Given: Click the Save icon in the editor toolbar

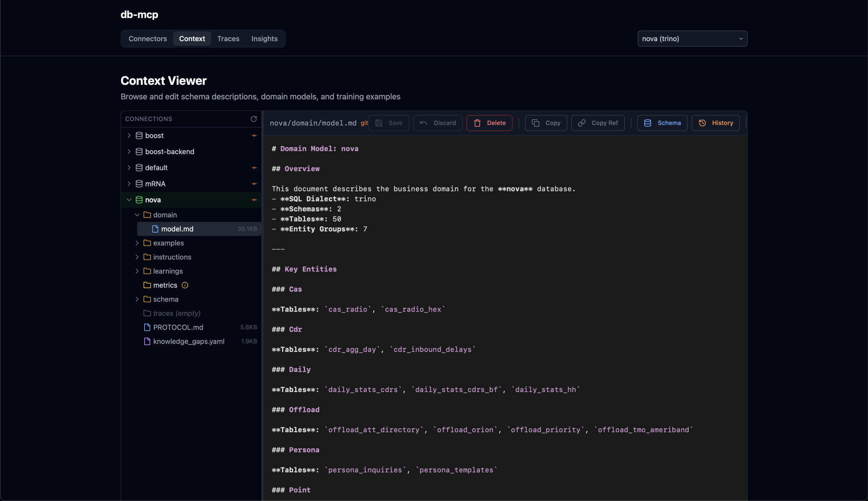Looking at the screenshot, I should click(379, 123).
